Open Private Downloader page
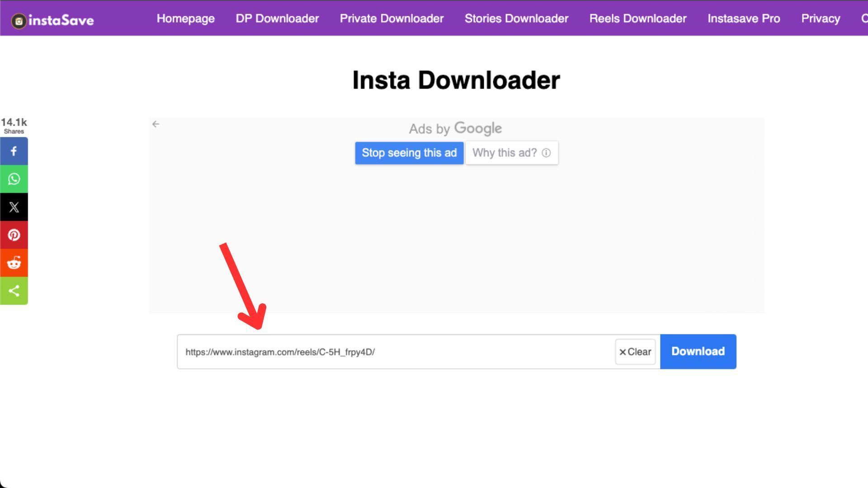Image resolution: width=868 pixels, height=488 pixels. 392,19
